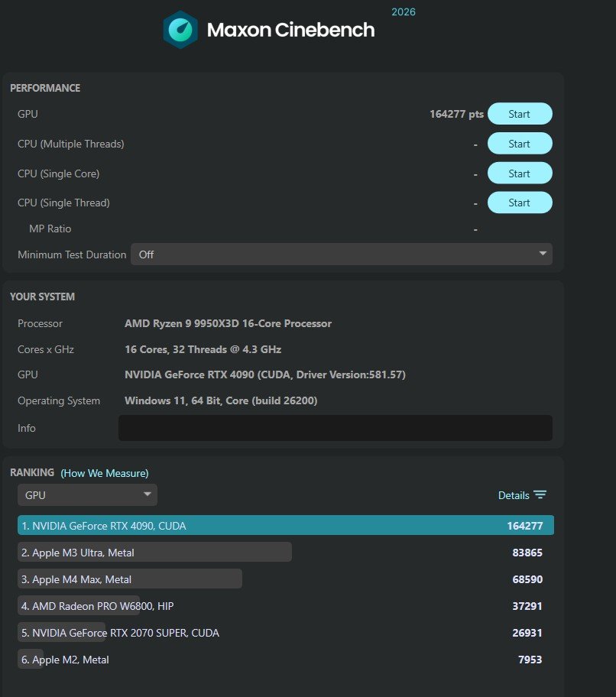Screen dimensions: 616x697
Task: Click the 2026 version label
Action: (x=404, y=12)
